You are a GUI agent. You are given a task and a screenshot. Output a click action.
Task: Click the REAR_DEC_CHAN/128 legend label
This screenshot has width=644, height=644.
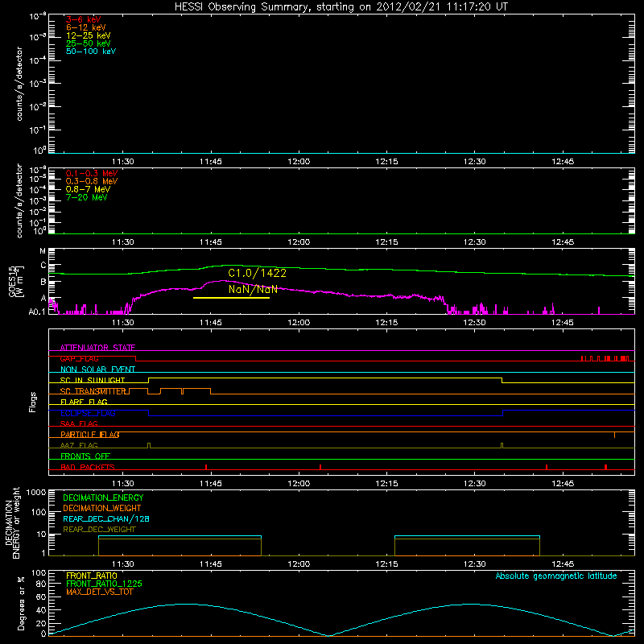106,518
